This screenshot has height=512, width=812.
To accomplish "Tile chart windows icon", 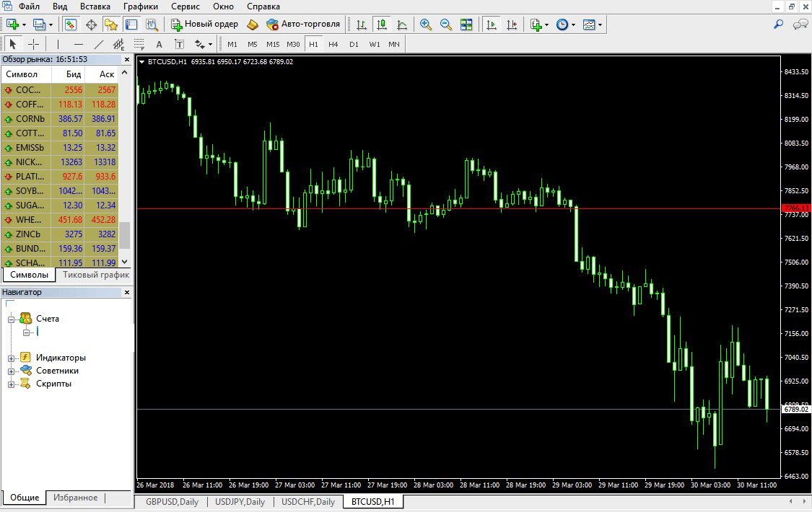I will tap(466, 25).
